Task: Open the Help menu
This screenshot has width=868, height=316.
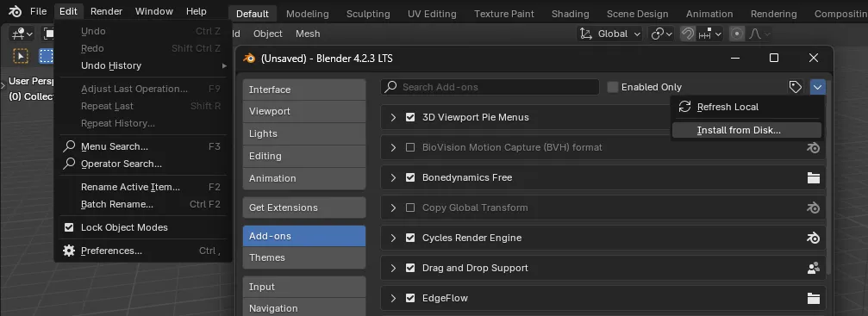Action: pos(196,11)
